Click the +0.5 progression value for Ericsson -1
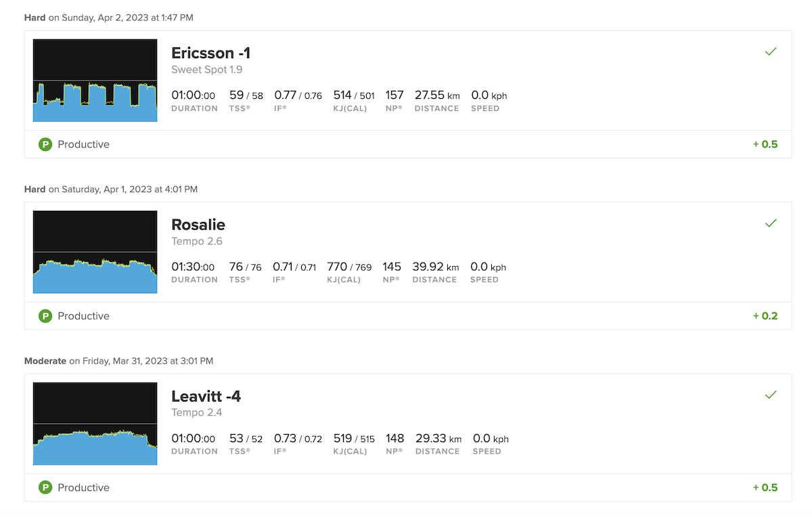Image resolution: width=812 pixels, height=518 pixels. (765, 144)
